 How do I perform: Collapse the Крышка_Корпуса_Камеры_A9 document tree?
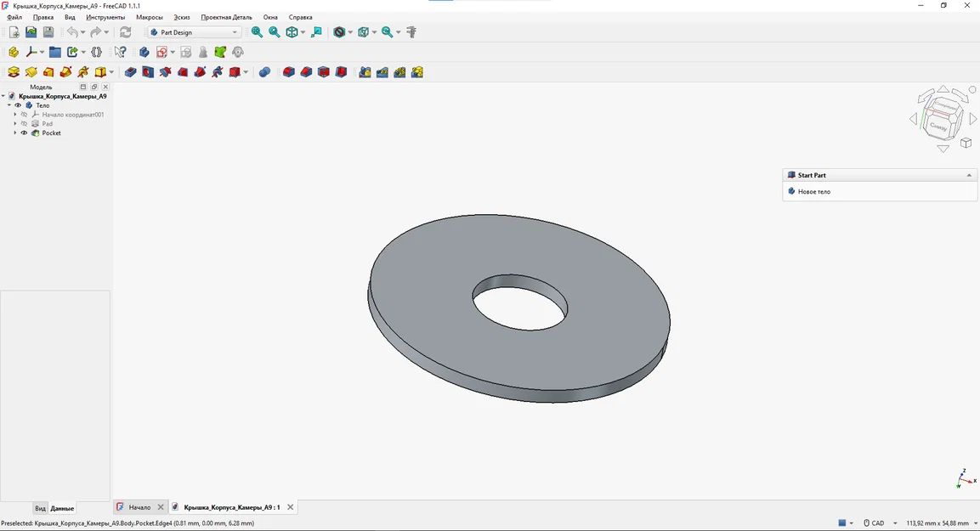click(x=3, y=96)
